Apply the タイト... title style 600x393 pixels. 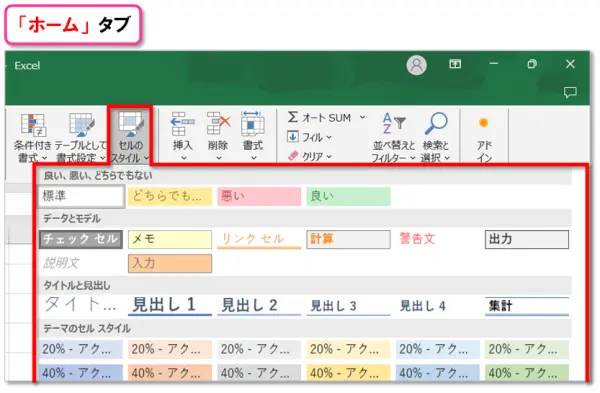click(x=81, y=305)
